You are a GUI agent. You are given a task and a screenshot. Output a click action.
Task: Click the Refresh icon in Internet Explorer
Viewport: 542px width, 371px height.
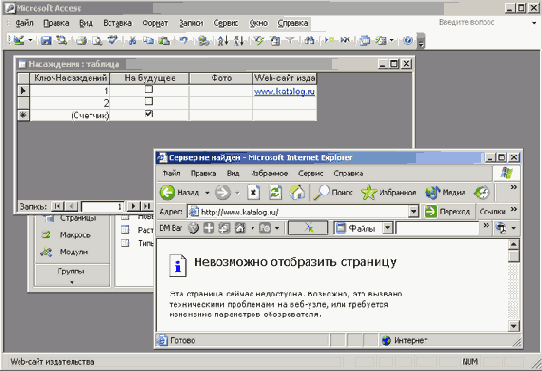pos(275,193)
